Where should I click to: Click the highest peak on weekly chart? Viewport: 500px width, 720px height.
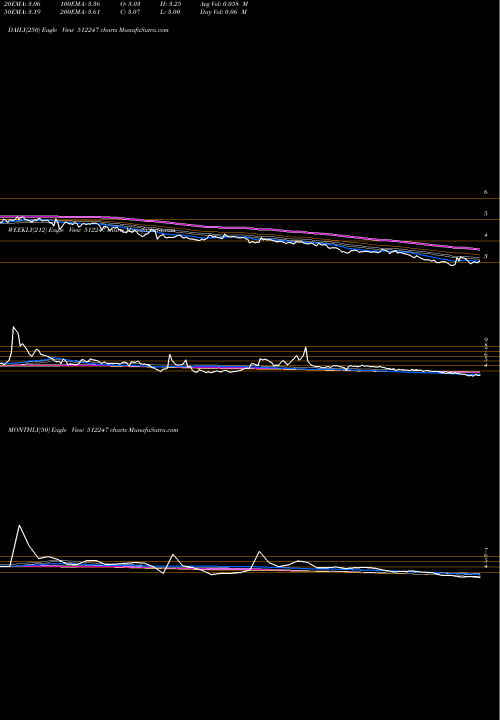pyautogui.click(x=13, y=327)
